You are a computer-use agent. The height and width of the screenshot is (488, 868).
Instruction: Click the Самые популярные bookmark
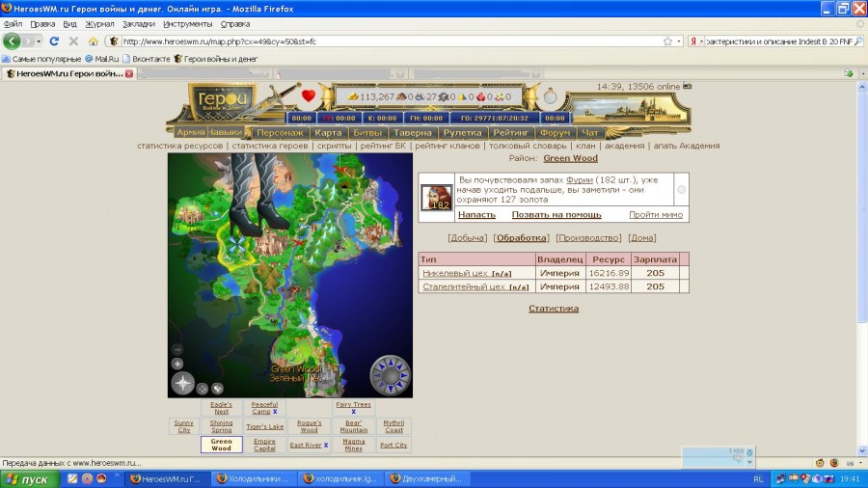pos(41,59)
